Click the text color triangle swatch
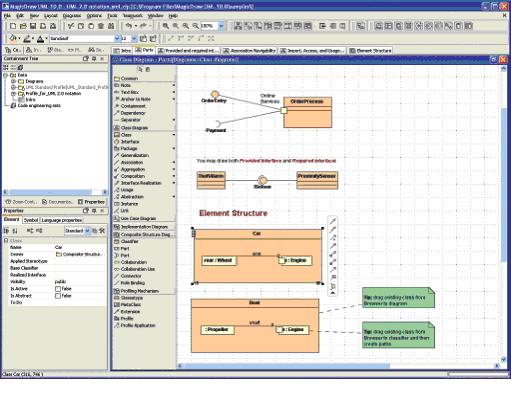 click(40, 39)
